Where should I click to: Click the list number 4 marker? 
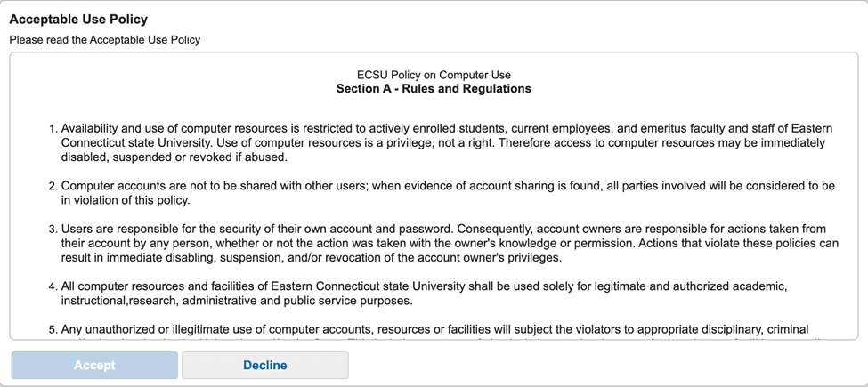[53, 286]
